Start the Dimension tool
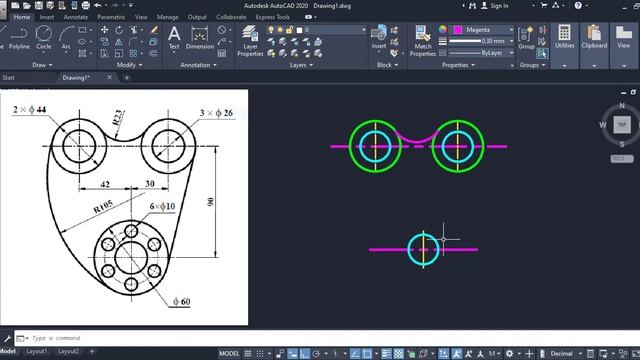 pyautogui.click(x=200, y=38)
